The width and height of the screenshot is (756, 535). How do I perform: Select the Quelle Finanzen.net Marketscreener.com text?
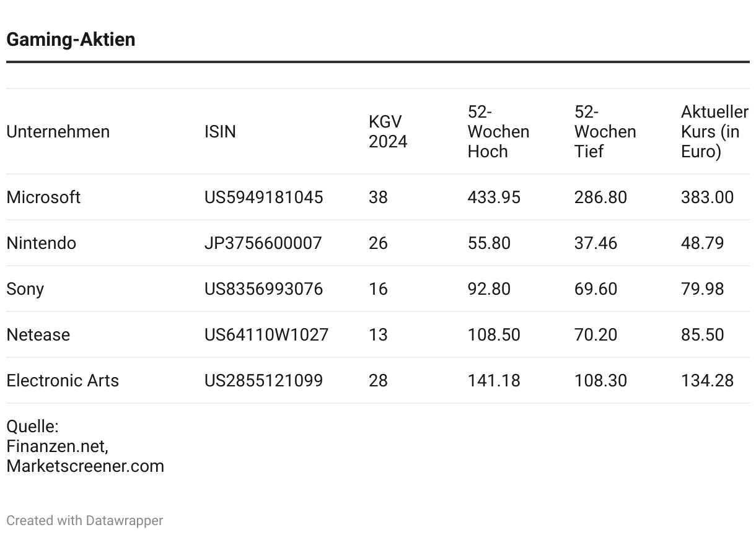tap(86, 446)
